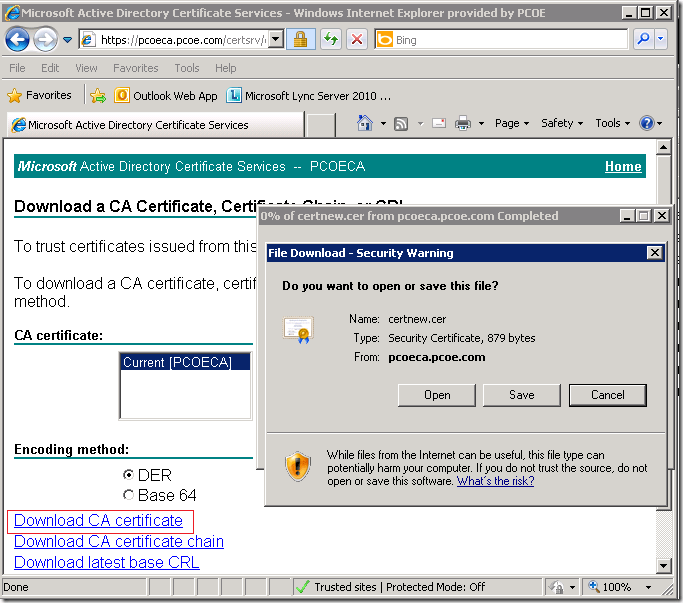
Task: Open the Tools command bar menu
Action: (x=612, y=123)
